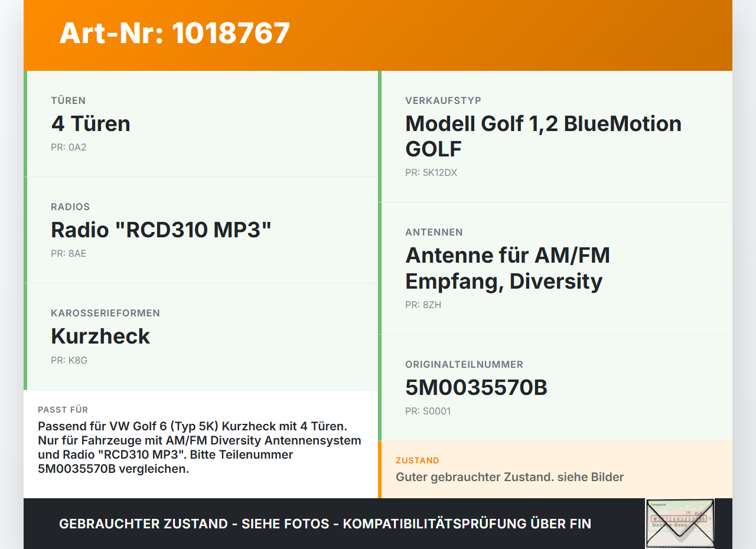756x549 pixels.
Task: Click the Originalteilnummer label
Action: [464, 364]
